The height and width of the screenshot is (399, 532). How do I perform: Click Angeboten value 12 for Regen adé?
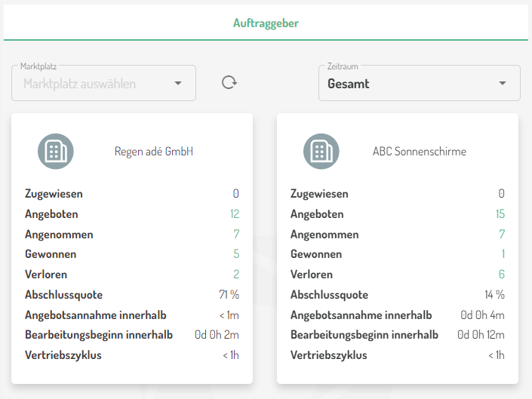click(x=234, y=214)
